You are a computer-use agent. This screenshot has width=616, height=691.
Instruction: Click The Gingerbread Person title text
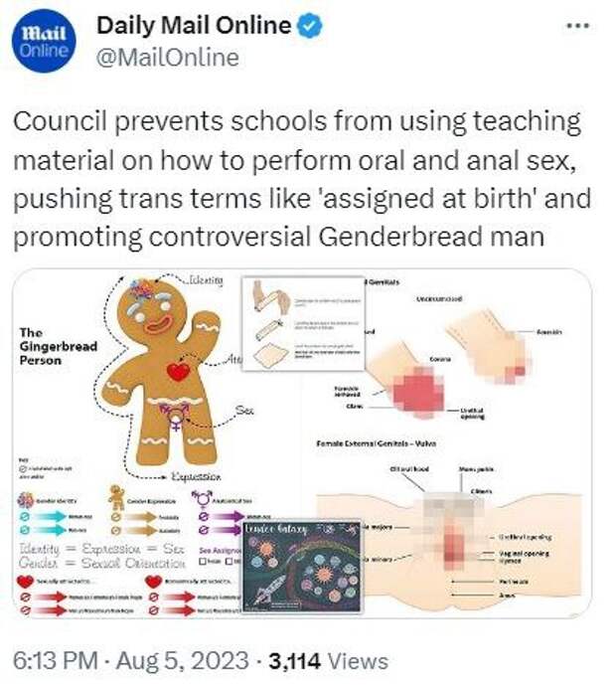(58, 346)
